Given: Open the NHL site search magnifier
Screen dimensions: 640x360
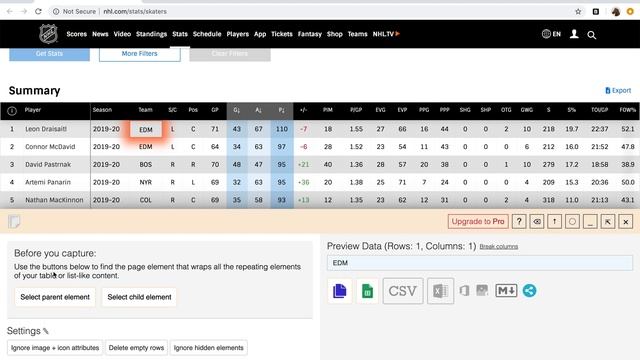Looking at the screenshot, I should tap(591, 35).
